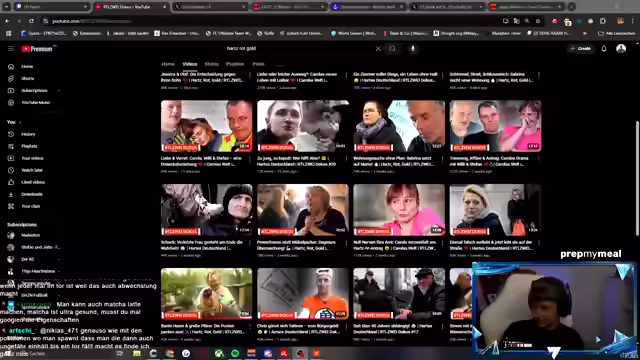
Task: Switch to the first browser tab
Action: 51,7
